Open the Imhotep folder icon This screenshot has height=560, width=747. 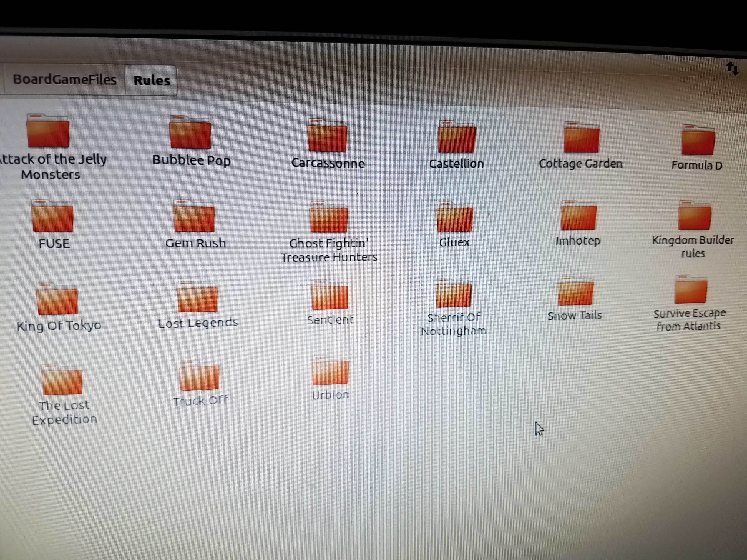[x=578, y=215]
